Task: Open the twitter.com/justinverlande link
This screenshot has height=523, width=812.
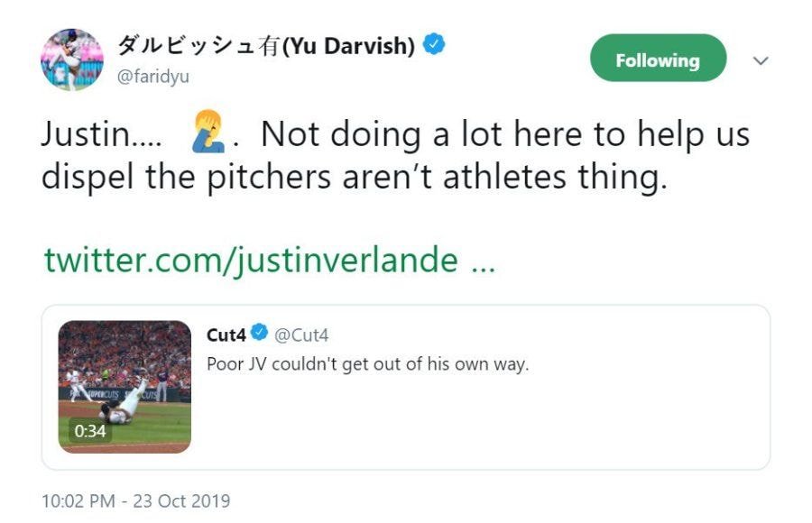Action: [x=251, y=261]
